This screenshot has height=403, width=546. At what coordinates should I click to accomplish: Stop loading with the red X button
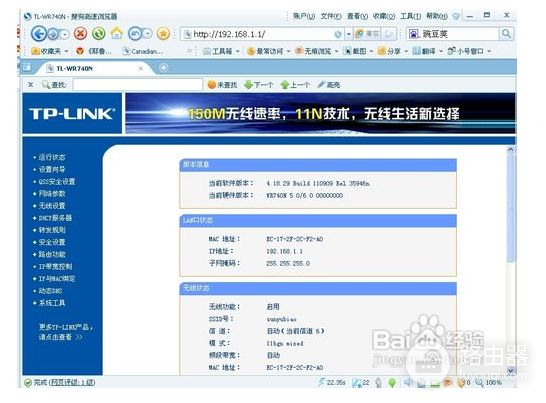[80, 33]
